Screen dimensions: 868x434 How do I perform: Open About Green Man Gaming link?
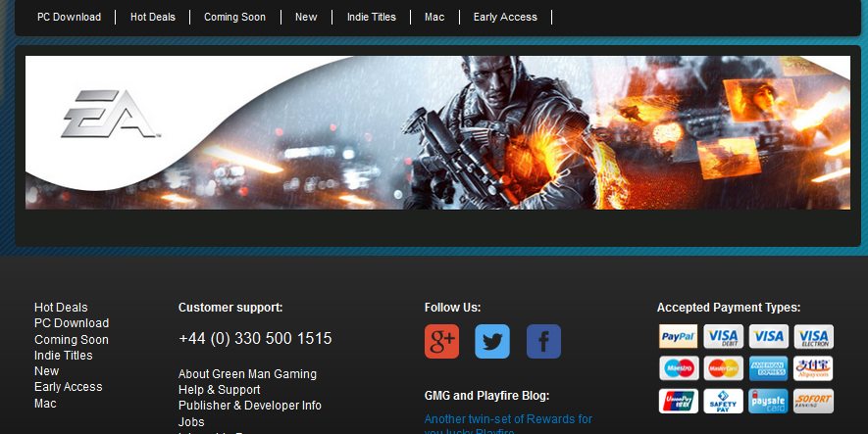click(247, 374)
